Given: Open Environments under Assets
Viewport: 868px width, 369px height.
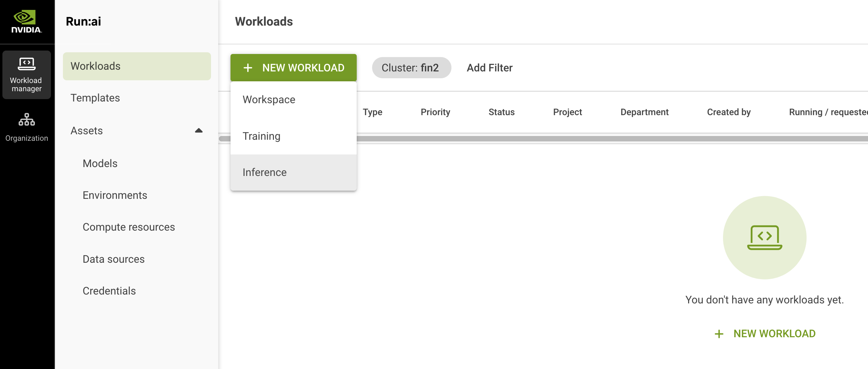Looking at the screenshot, I should tap(115, 195).
